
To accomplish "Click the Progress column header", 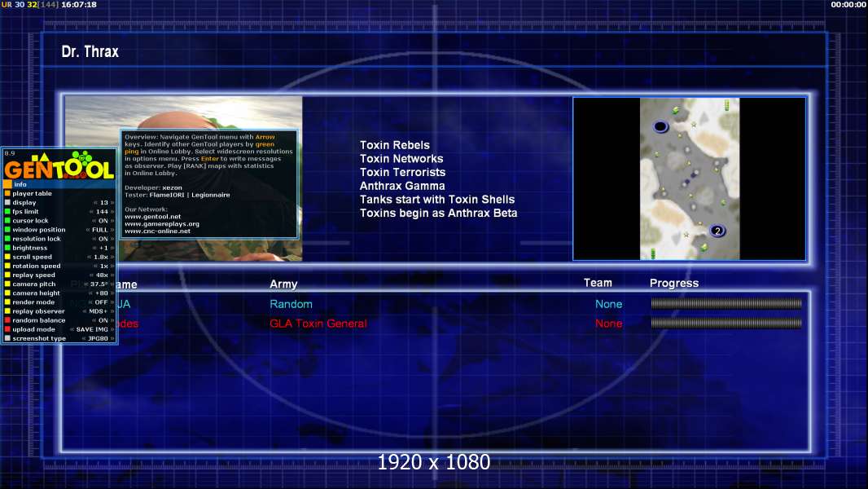I will click(674, 284).
